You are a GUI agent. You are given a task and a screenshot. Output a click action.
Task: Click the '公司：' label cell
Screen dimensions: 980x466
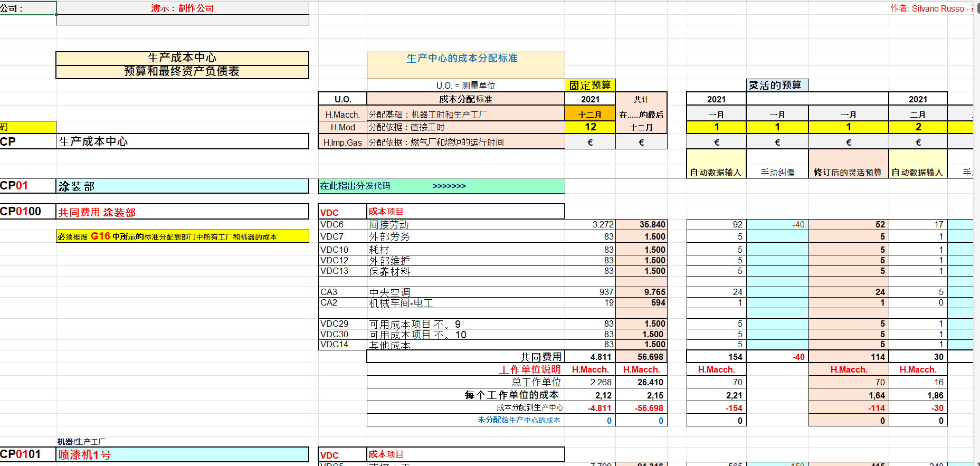(28, 8)
